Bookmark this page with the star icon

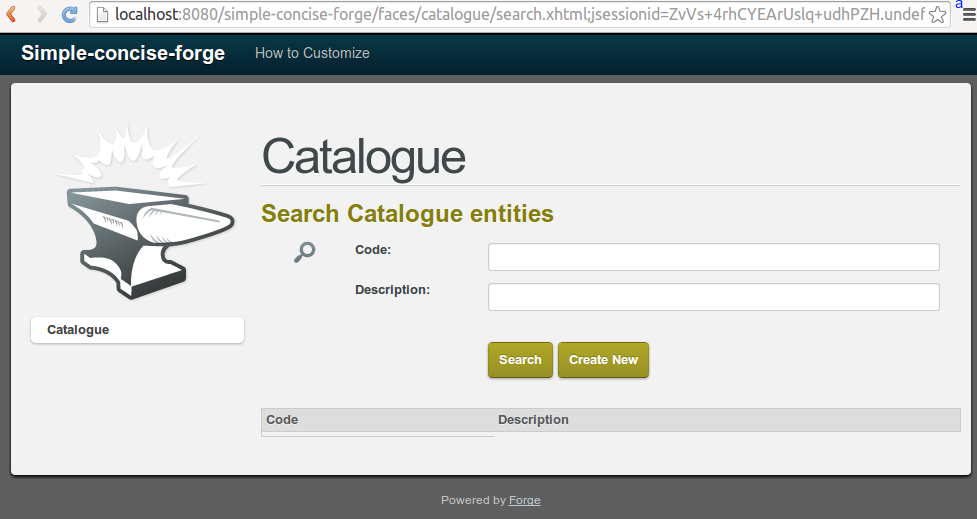tap(938, 14)
